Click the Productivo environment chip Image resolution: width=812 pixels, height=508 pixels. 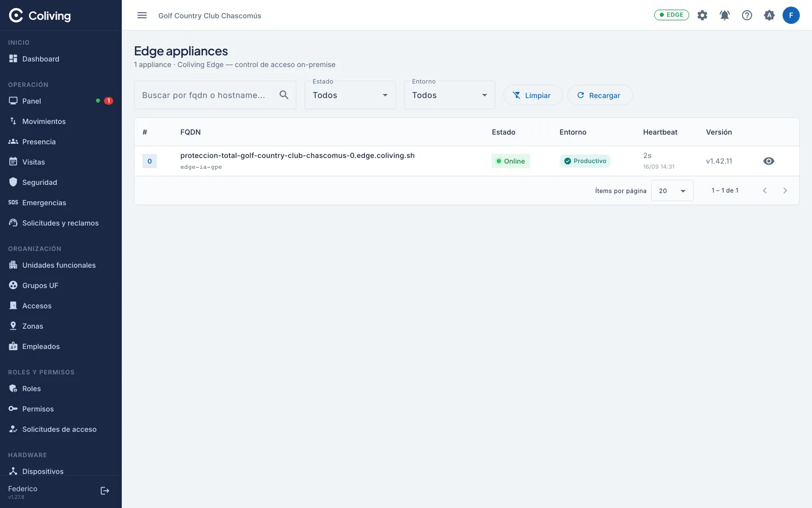point(585,161)
